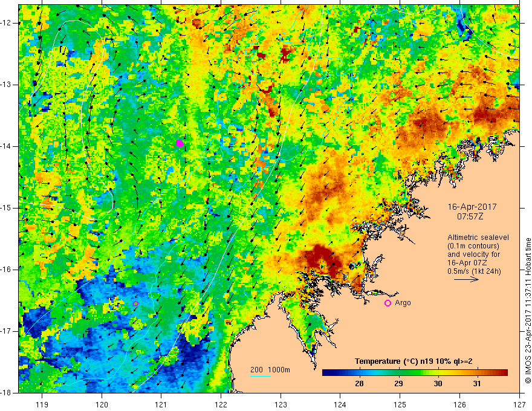Click the hollow magenta Argo circle in the blue region
The image size is (532, 411).
point(135,303)
